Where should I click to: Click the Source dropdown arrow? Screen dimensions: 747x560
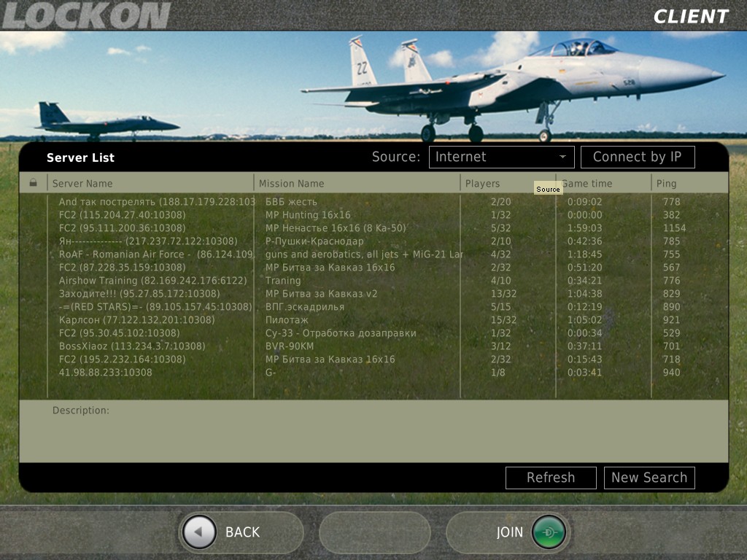pyautogui.click(x=562, y=156)
